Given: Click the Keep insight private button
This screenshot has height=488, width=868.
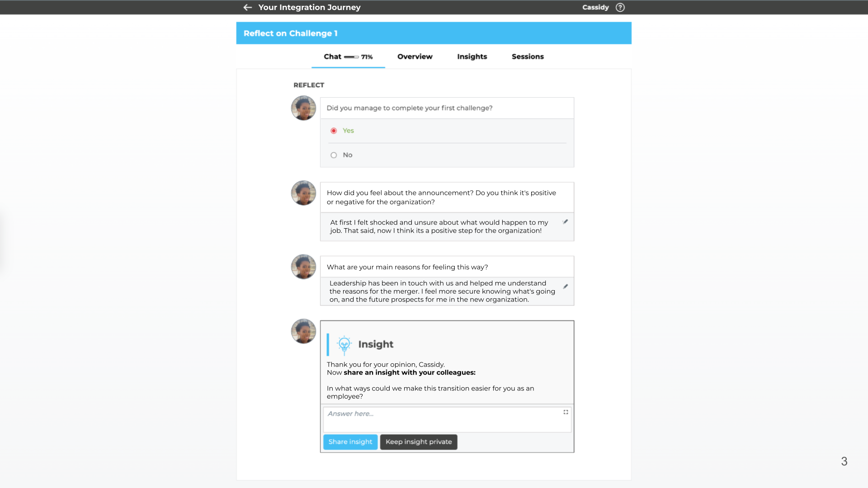Looking at the screenshot, I should coord(419,441).
